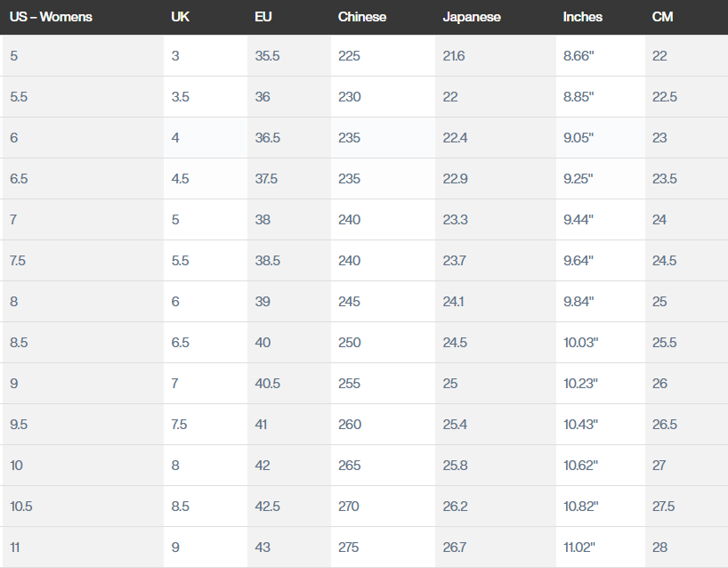Select the "EU" column header

263,17
